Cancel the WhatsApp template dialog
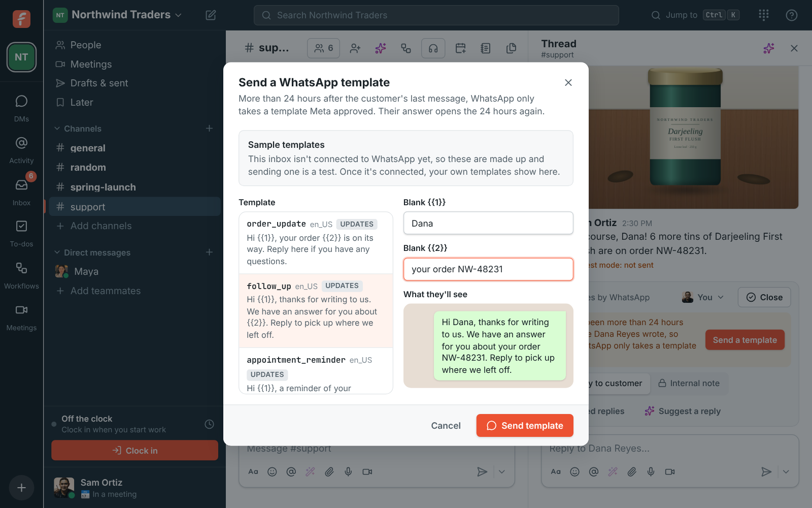 [x=446, y=426]
